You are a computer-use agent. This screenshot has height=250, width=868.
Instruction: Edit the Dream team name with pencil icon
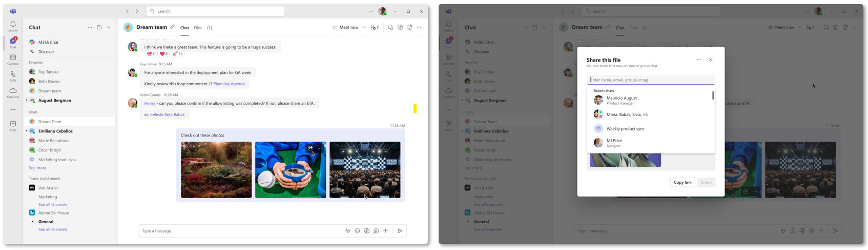(x=172, y=27)
